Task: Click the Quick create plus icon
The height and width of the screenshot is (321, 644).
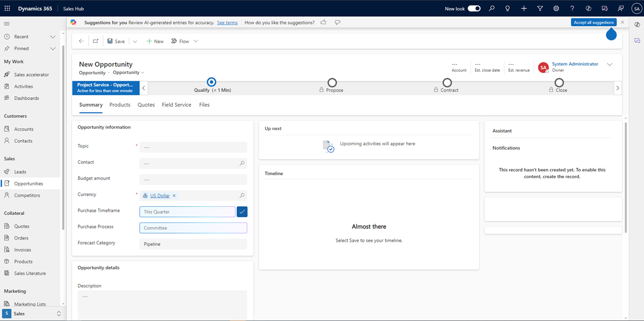Action: (x=524, y=8)
